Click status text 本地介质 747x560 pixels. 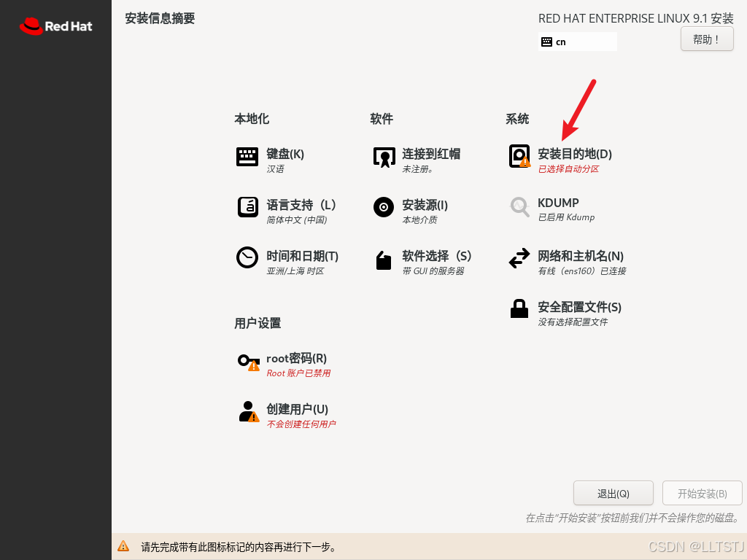pos(419,220)
